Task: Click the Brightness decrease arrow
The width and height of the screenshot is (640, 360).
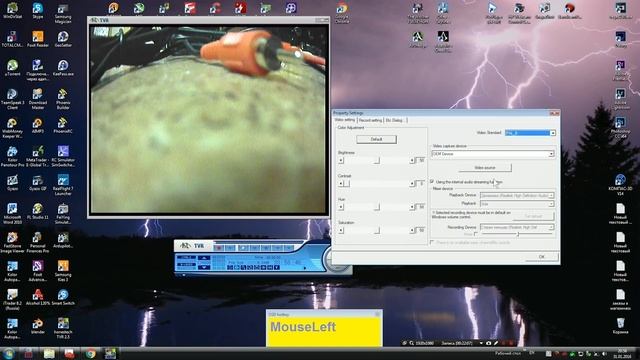Action: [x=341, y=160]
